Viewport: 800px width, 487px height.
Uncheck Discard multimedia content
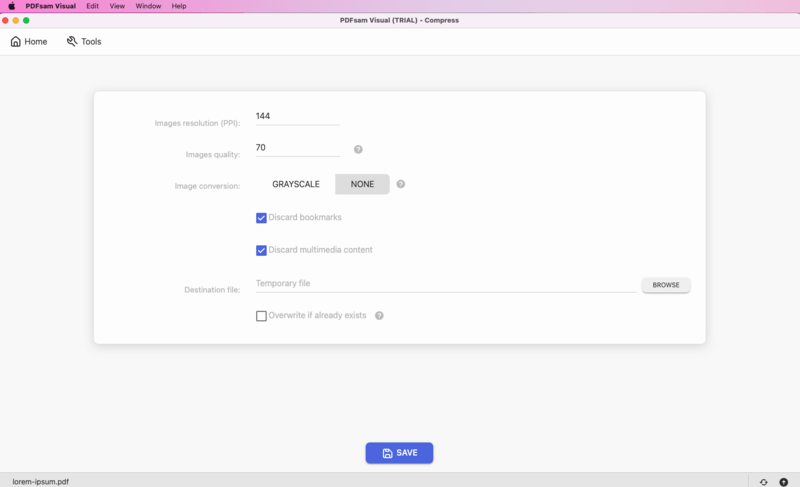coord(261,250)
